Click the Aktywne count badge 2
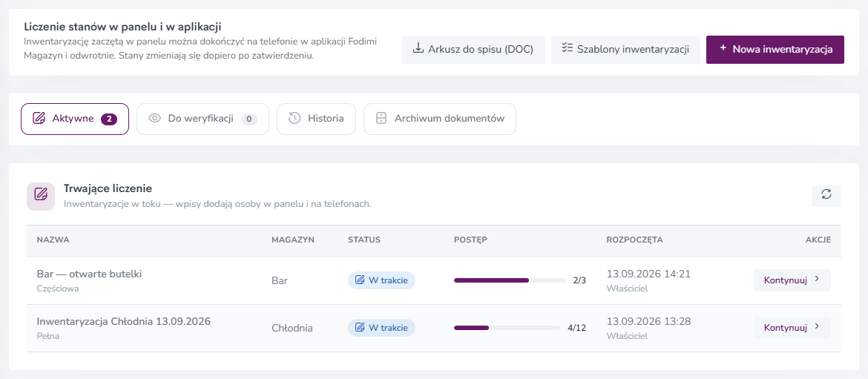Screen dimensions: 868x379 (x=108, y=119)
